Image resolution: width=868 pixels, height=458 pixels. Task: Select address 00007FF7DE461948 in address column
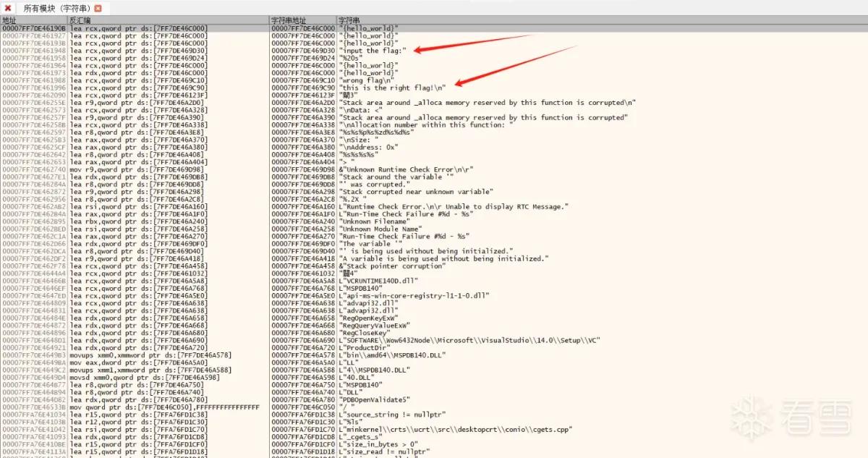click(x=34, y=51)
